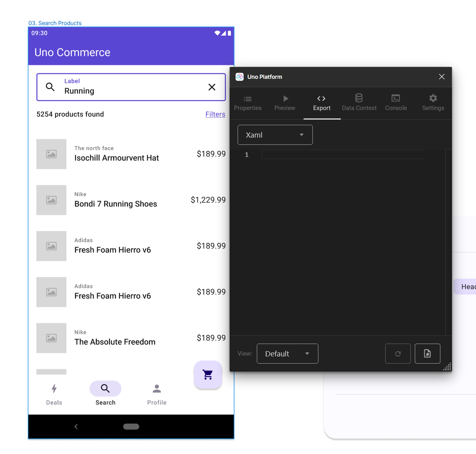Select the Bondi 7 Running Shoes title
Image resolution: width=476 pixels, height=454 pixels.
click(x=116, y=204)
